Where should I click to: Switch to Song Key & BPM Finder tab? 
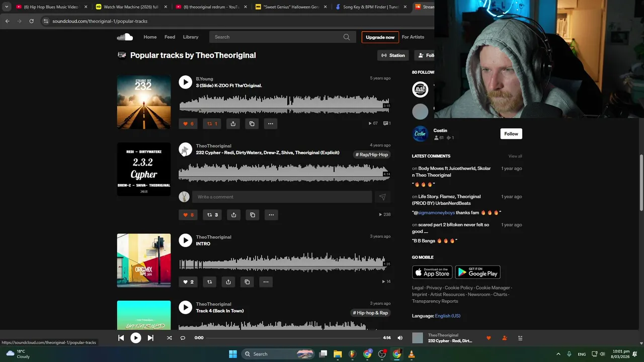coord(371,7)
